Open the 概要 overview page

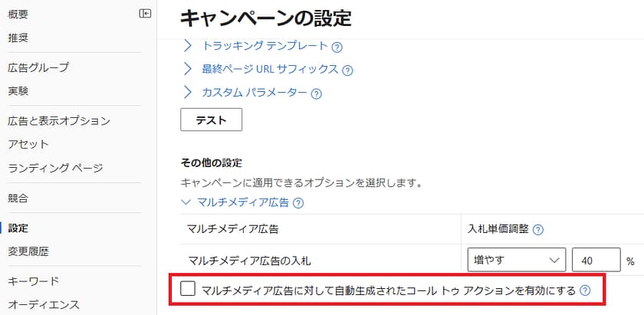click(18, 15)
